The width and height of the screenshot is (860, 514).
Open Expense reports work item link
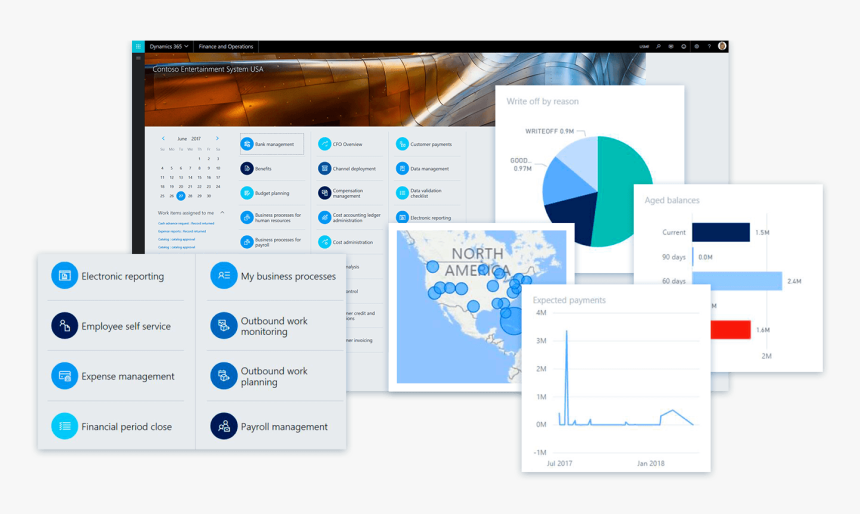(182, 231)
